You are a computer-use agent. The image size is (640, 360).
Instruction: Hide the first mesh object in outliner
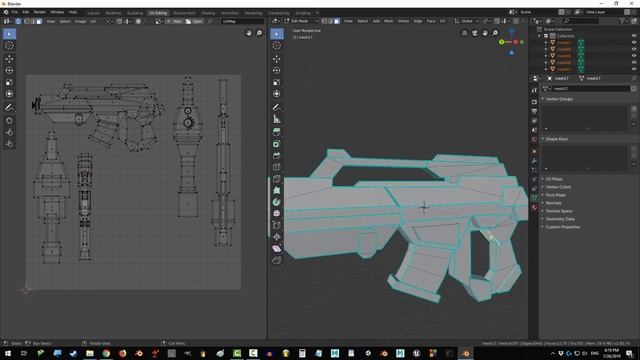[x=634, y=42]
